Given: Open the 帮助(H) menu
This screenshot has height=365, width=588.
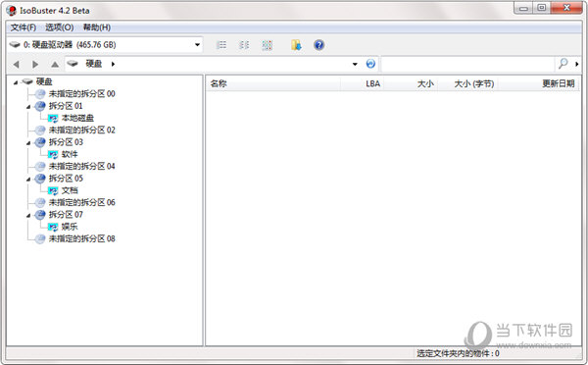Looking at the screenshot, I should tap(97, 27).
